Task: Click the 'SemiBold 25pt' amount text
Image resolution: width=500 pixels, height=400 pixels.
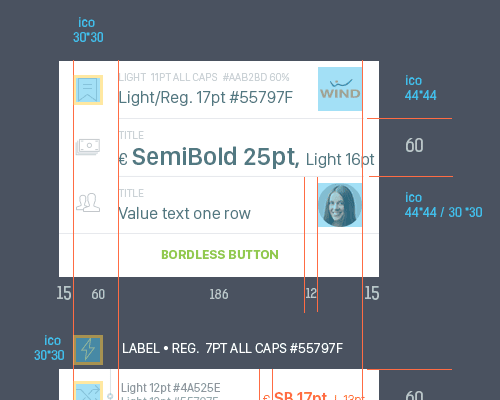Action: pos(216,157)
